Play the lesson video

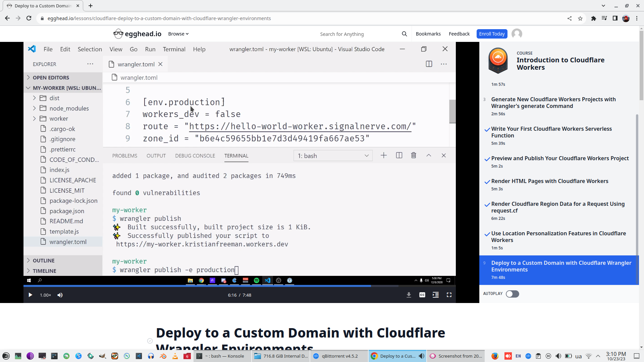click(x=30, y=295)
